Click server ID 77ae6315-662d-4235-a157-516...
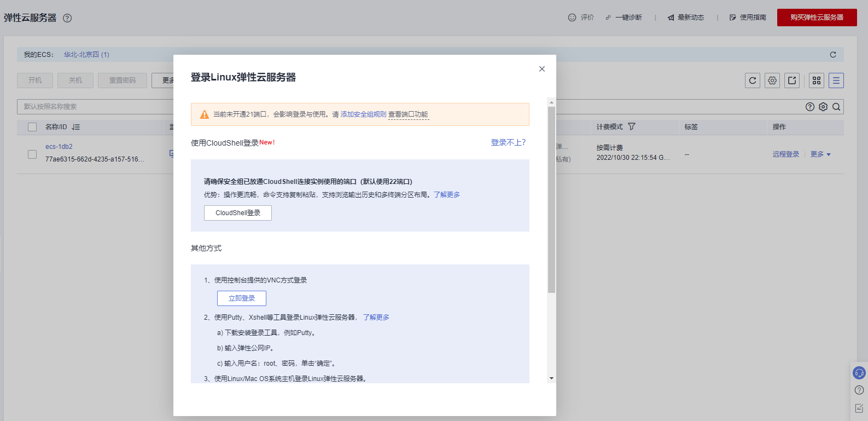 coord(95,159)
